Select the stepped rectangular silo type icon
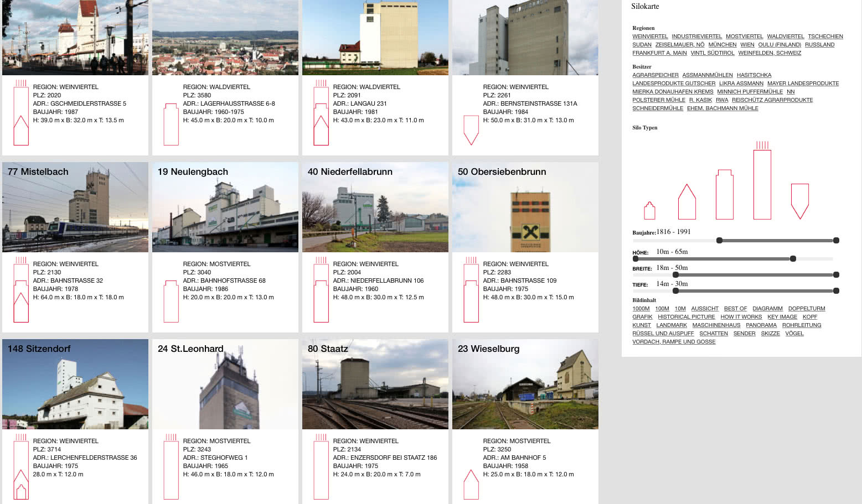 tap(724, 194)
